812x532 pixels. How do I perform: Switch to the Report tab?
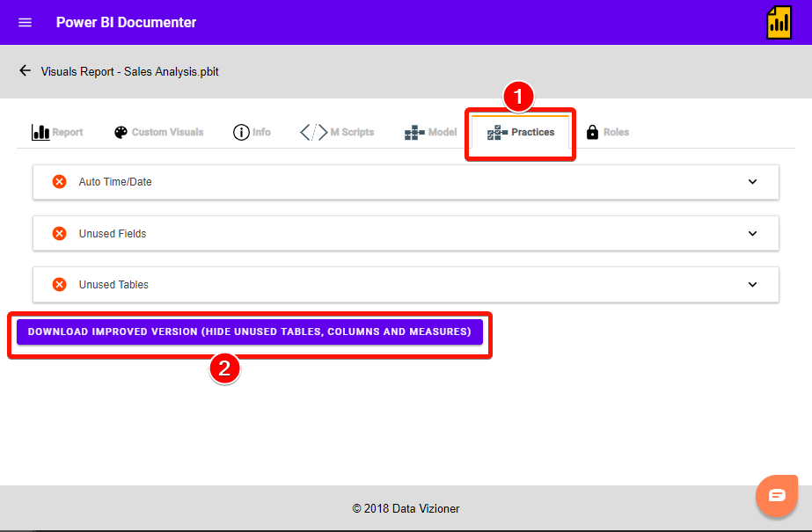point(57,132)
